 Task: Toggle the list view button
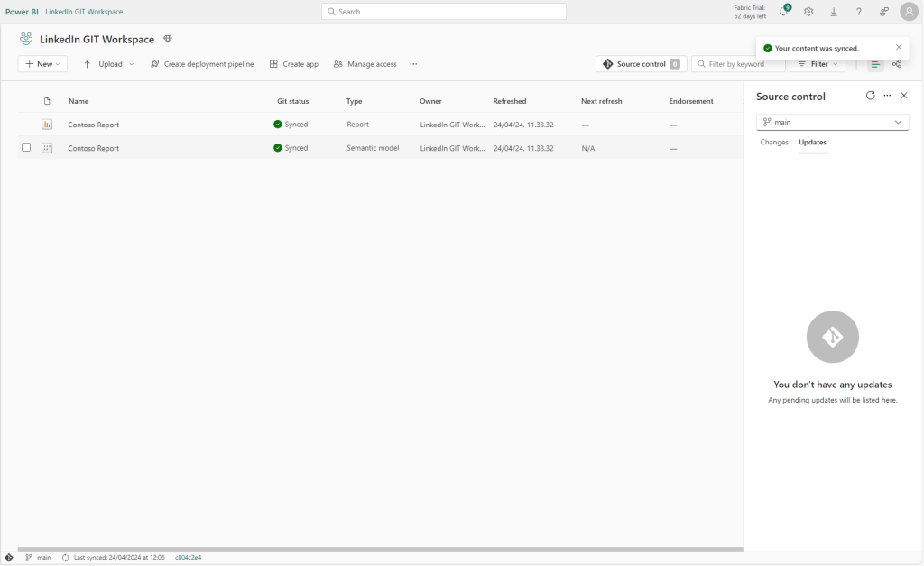(875, 64)
